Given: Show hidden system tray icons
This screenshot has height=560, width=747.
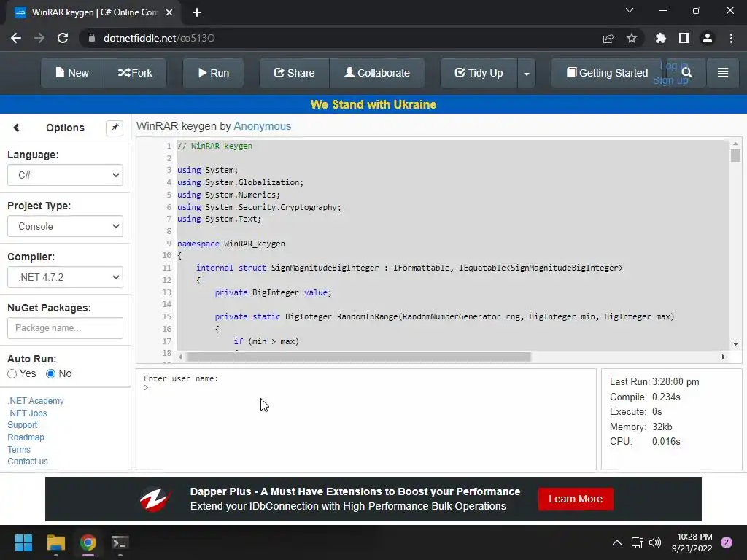Looking at the screenshot, I should point(617,542).
